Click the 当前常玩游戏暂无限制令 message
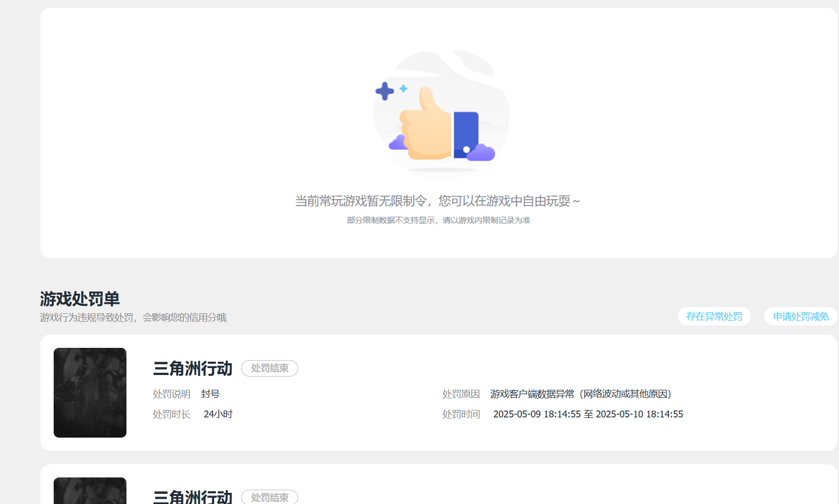 coord(437,201)
